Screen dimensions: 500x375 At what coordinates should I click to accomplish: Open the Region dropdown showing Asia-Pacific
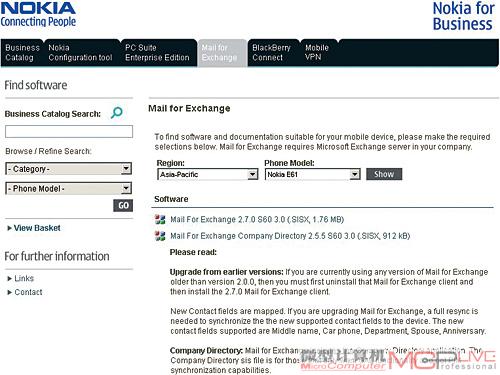point(207,174)
